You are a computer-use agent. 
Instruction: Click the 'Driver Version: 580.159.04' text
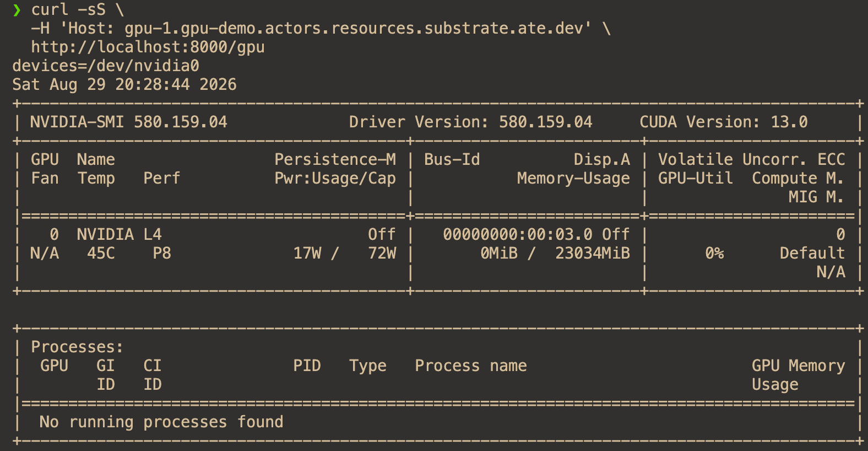tap(470, 122)
